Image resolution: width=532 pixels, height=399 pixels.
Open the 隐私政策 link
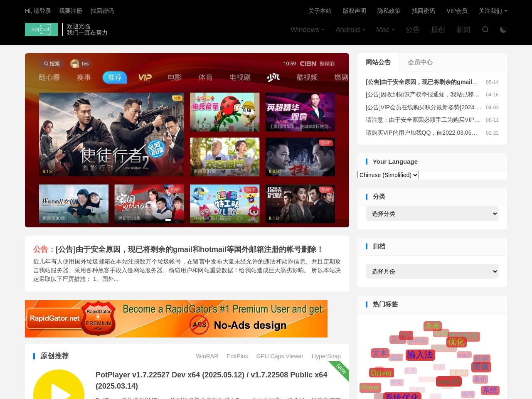click(389, 11)
